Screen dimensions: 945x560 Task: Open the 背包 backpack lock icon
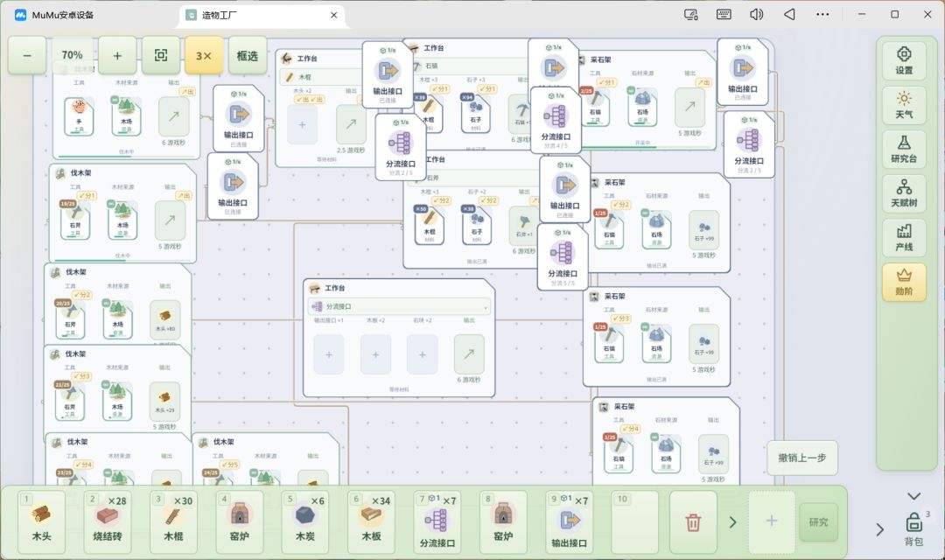coord(913,528)
